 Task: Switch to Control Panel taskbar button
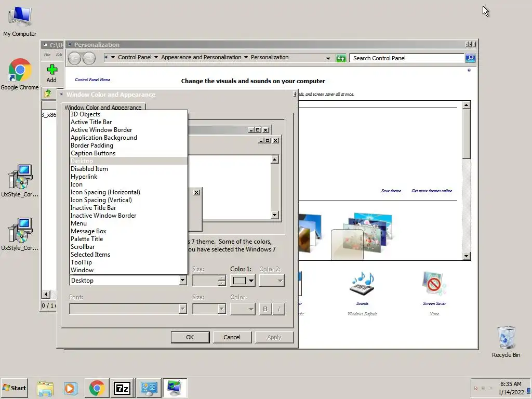[x=149, y=388]
